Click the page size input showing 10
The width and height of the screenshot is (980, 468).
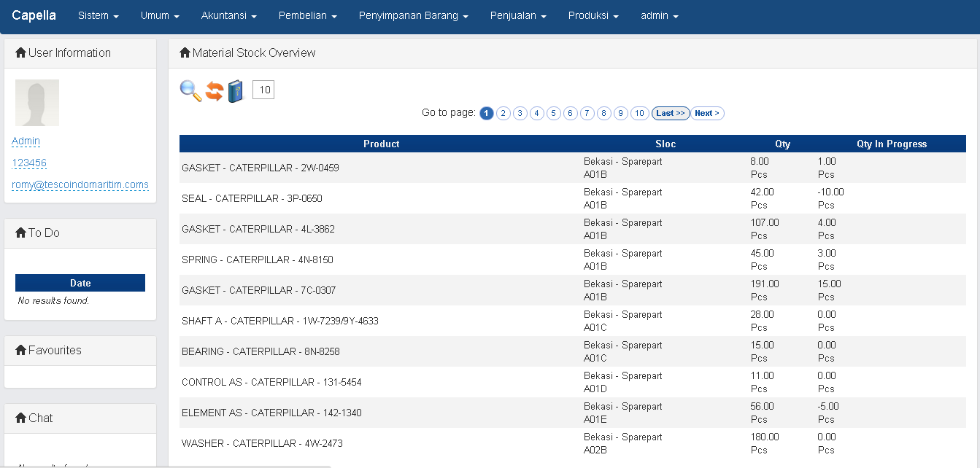263,89
